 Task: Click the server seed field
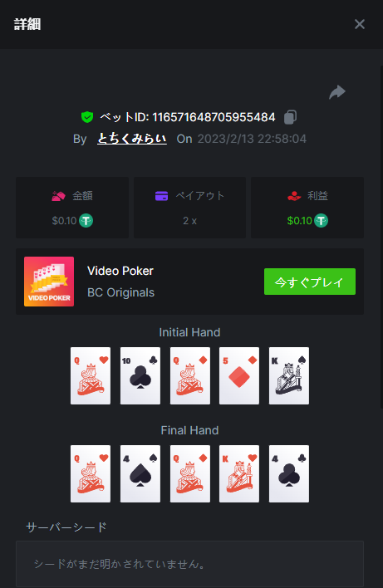click(x=189, y=564)
